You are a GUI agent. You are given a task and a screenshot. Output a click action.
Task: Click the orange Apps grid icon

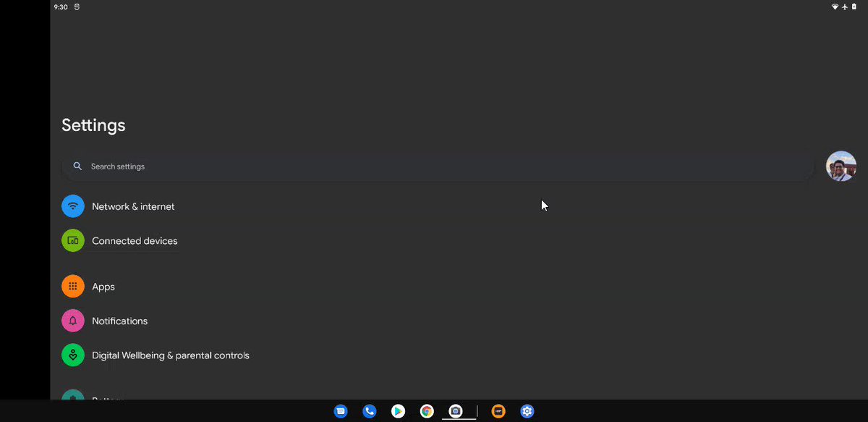coord(73,287)
